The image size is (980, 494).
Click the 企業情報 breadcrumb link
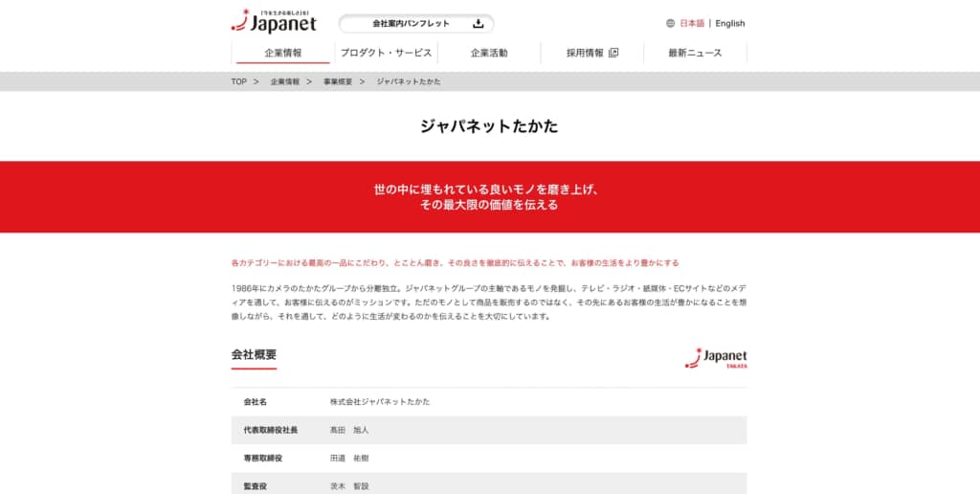(x=285, y=82)
